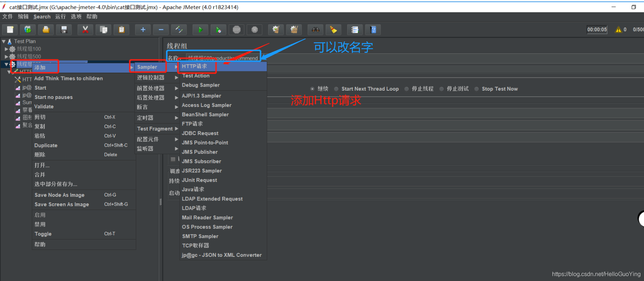
Task: Click Save Node As Image entry
Action: [x=84, y=195]
